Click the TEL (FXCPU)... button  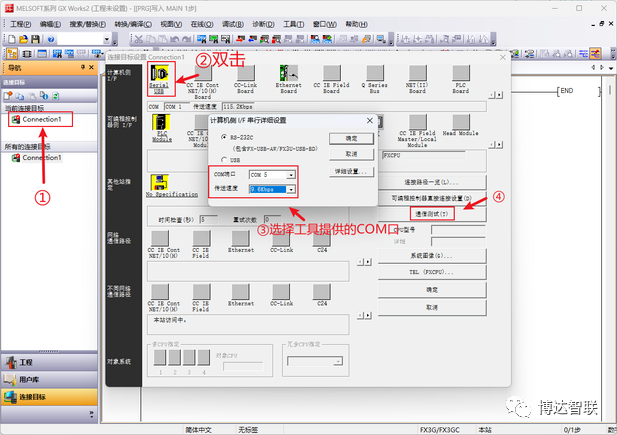pos(432,272)
